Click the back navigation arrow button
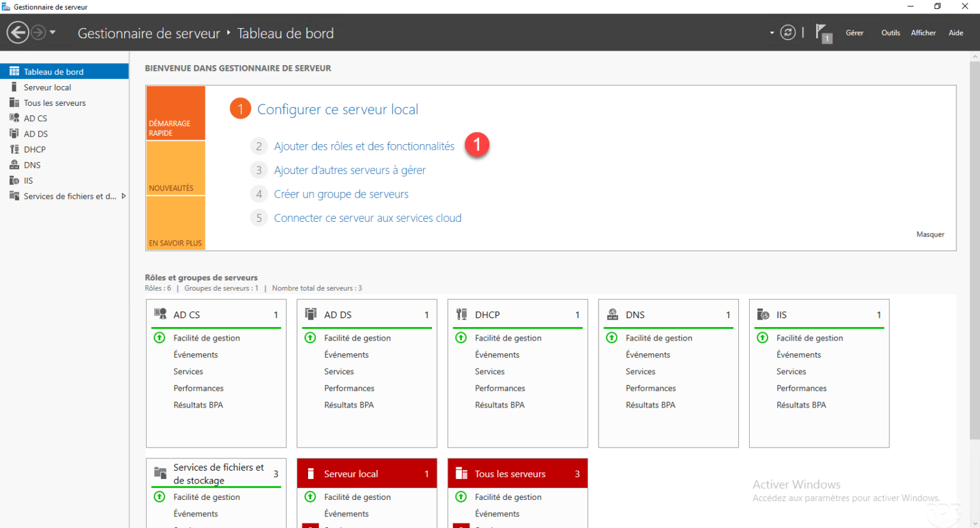 coord(18,33)
